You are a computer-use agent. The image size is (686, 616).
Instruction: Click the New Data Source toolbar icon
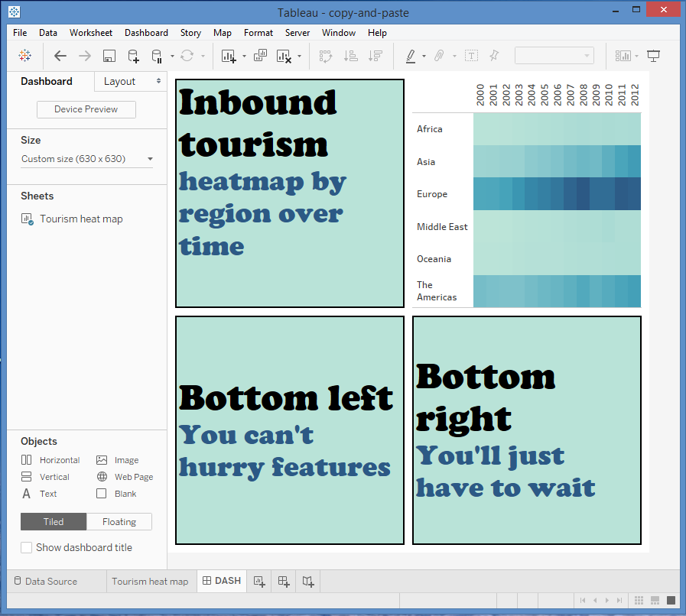tap(133, 56)
